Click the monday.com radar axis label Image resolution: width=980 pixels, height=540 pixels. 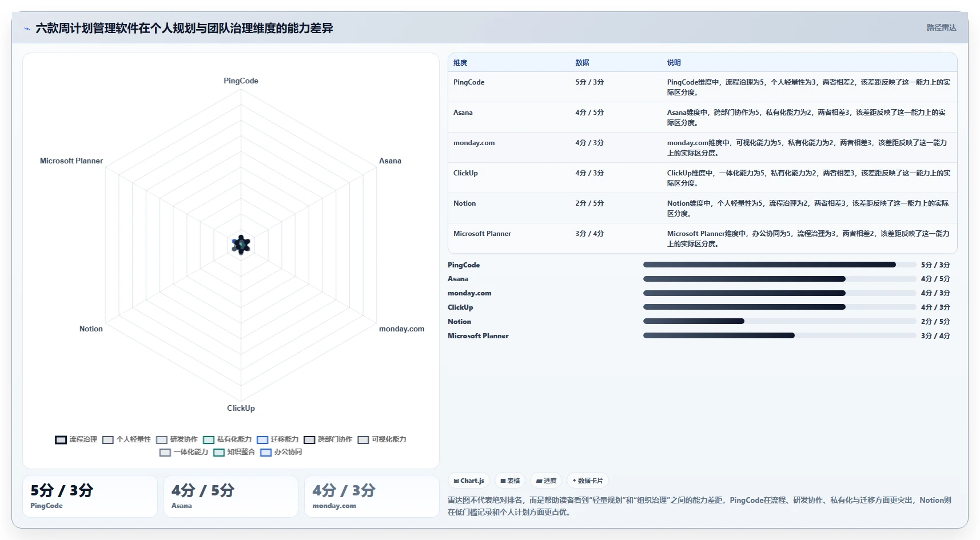click(401, 329)
